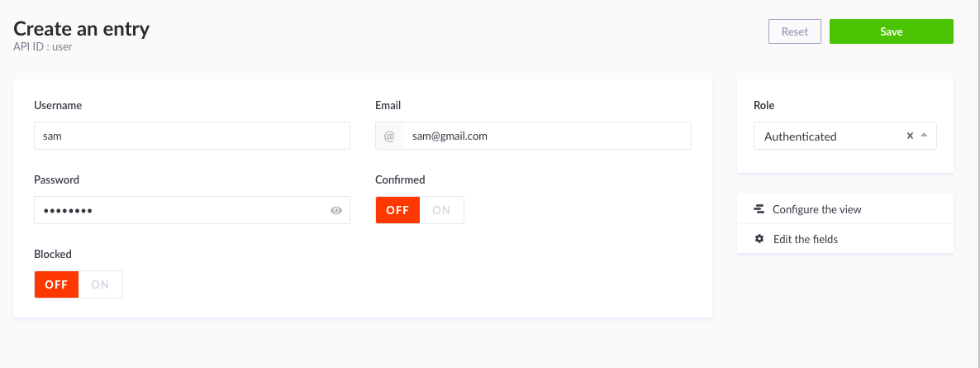Click the gear icon next to Edit the fields
Screen dimensions: 980x368
(x=759, y=239)
